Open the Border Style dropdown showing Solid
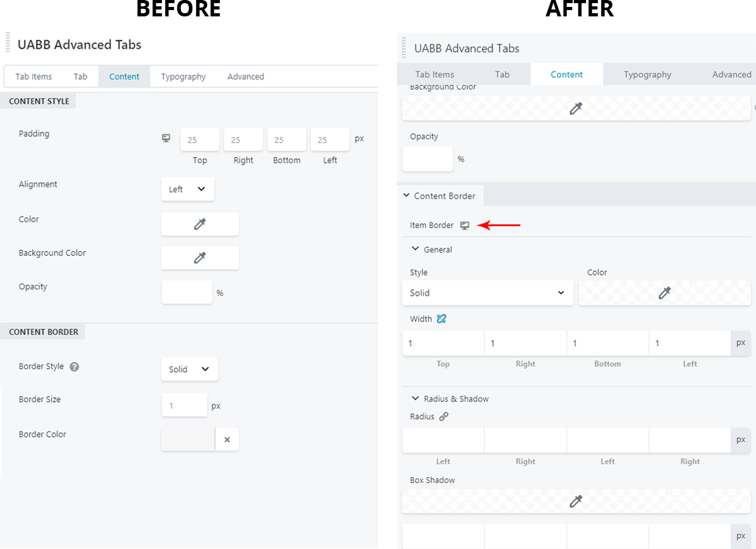The width and height of the screenshot is (756, 549). [x=189, y=369]
